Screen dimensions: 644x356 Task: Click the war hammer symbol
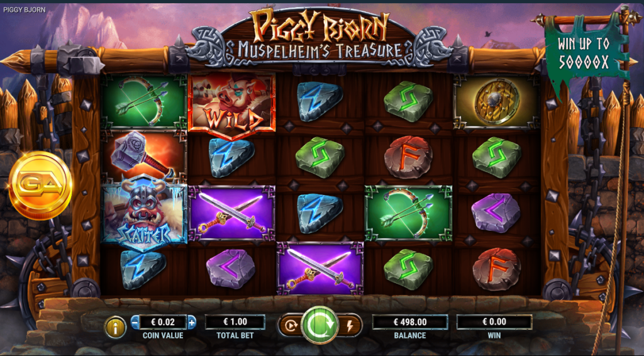(143, 155)
